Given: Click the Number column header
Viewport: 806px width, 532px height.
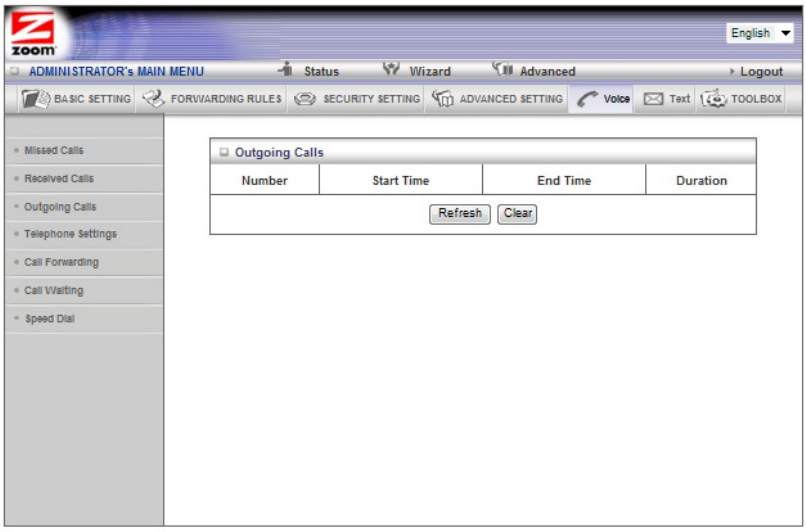Looking at the screenshot, I should pos(265,180).
